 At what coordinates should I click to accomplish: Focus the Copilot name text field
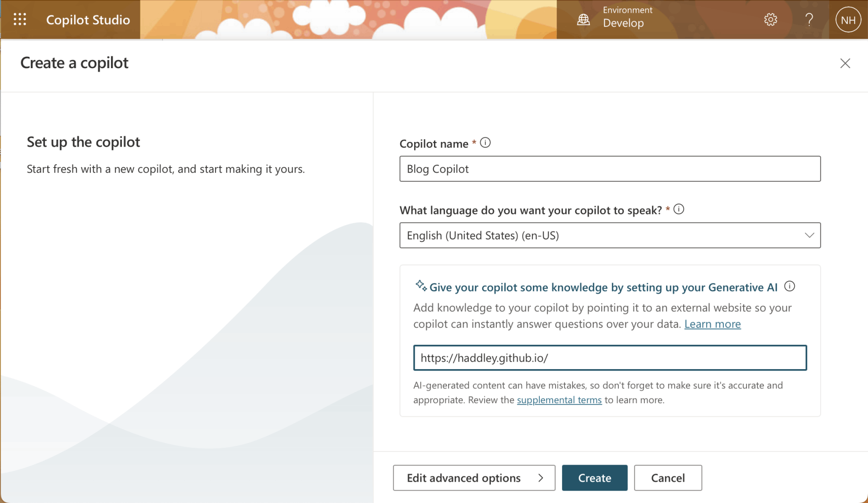pos(609,169)
